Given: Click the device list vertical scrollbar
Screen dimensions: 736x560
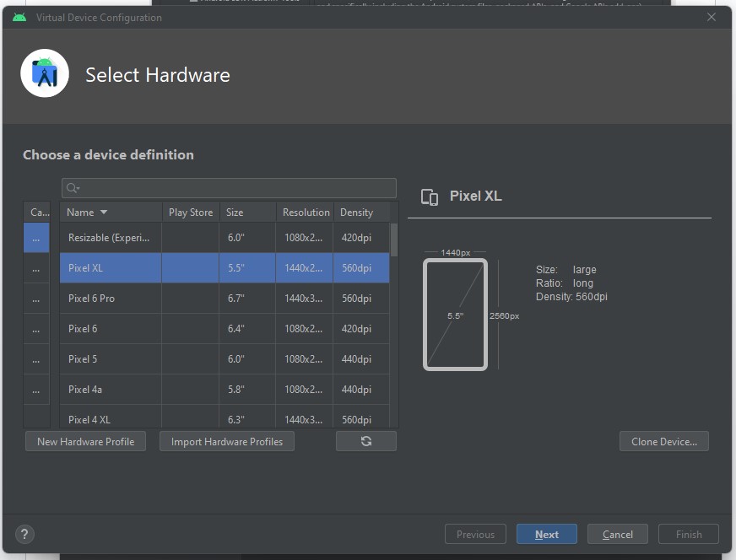Looking at the screenshot, I should 394,240.
